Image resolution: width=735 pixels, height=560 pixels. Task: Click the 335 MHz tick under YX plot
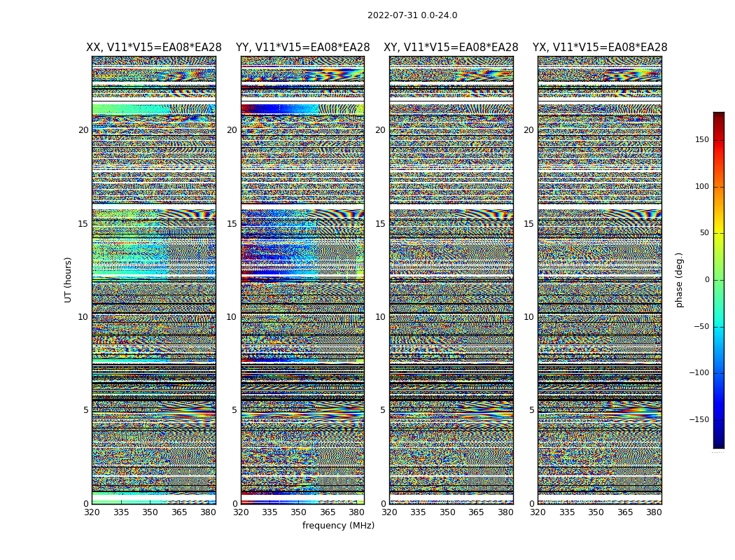(x=567, y=512)
